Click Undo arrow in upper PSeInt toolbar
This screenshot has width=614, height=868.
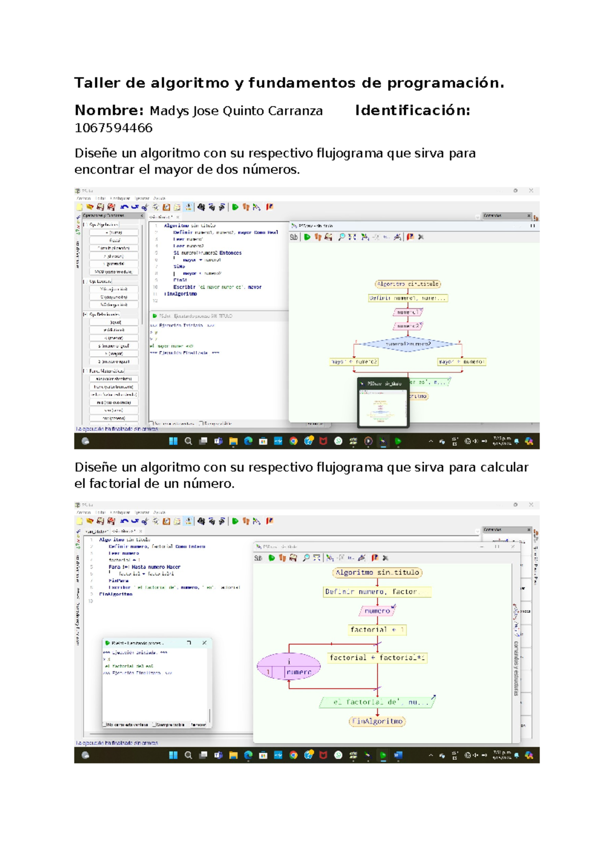coord(124,207)
